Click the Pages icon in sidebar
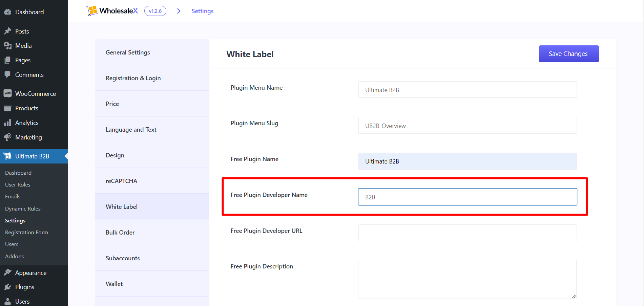This screenshot has width=644, height=306. 7,60
